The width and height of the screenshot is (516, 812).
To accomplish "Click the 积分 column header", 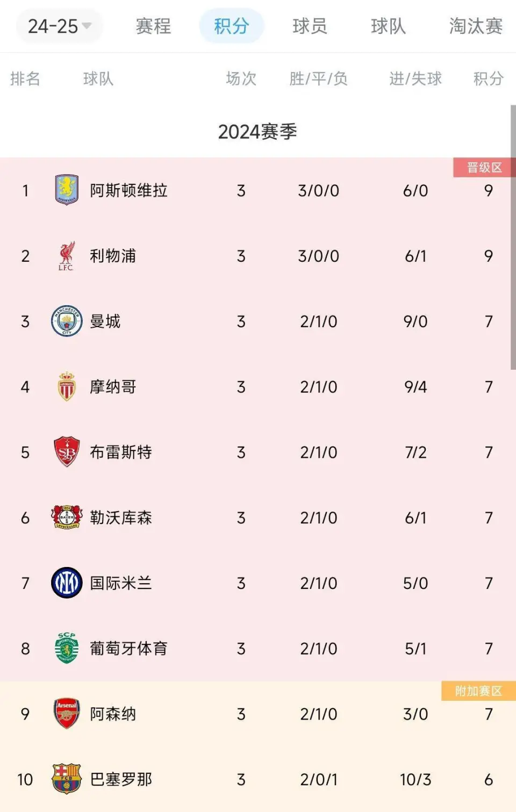I will pyautogui.click(x=488, y=79).
